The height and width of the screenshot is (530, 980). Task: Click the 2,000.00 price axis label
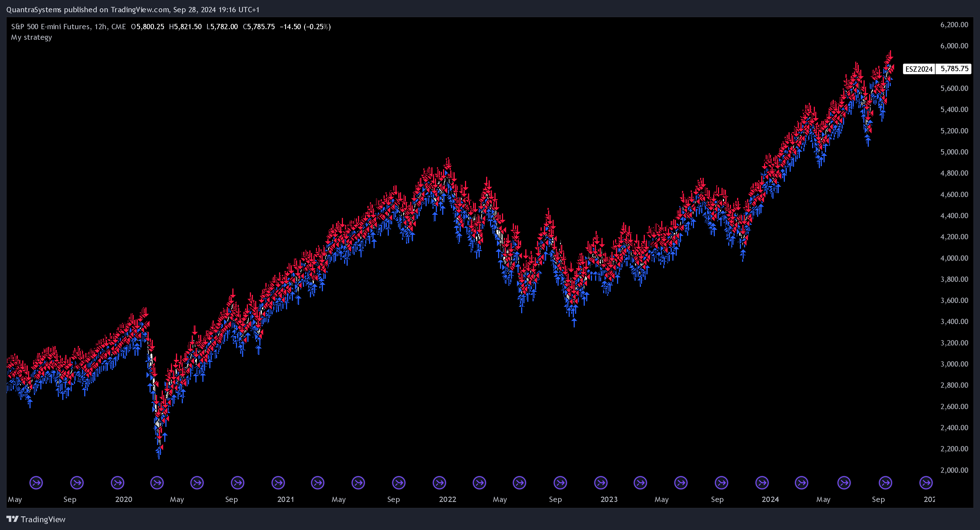tap(954, 470)
